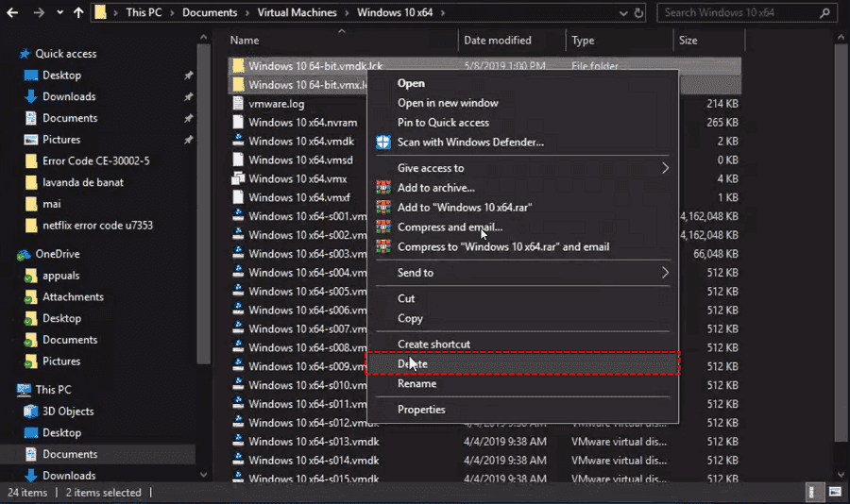Open recent locations dropdown arrow
The image size is (850, 504).
pyautogui.click(x=59, y=12)
